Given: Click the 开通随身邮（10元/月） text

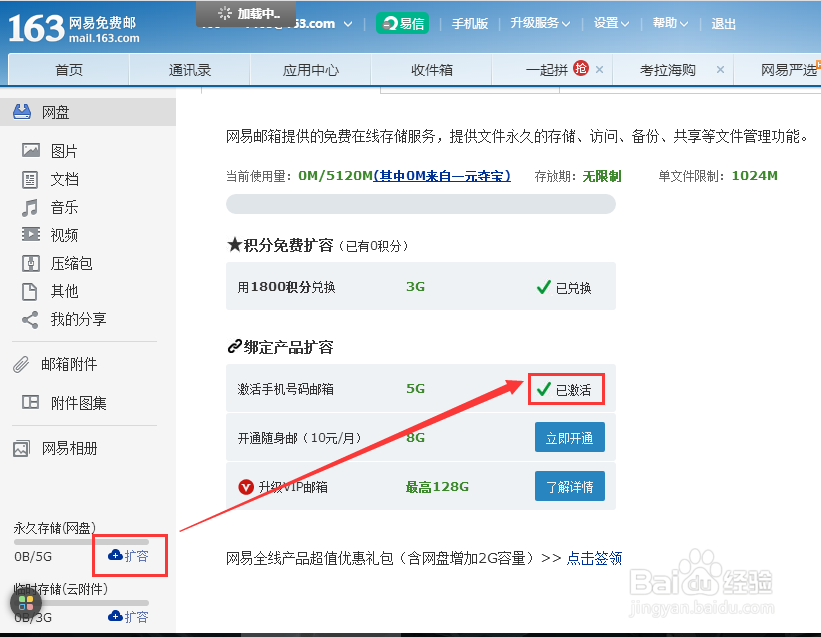Looking at the screenshot, I should 300,438.
